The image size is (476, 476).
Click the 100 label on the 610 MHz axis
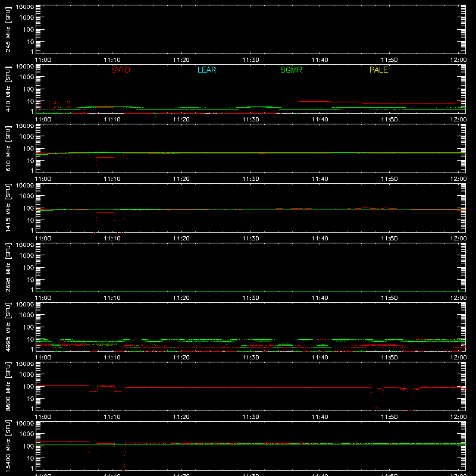[29, 149]
